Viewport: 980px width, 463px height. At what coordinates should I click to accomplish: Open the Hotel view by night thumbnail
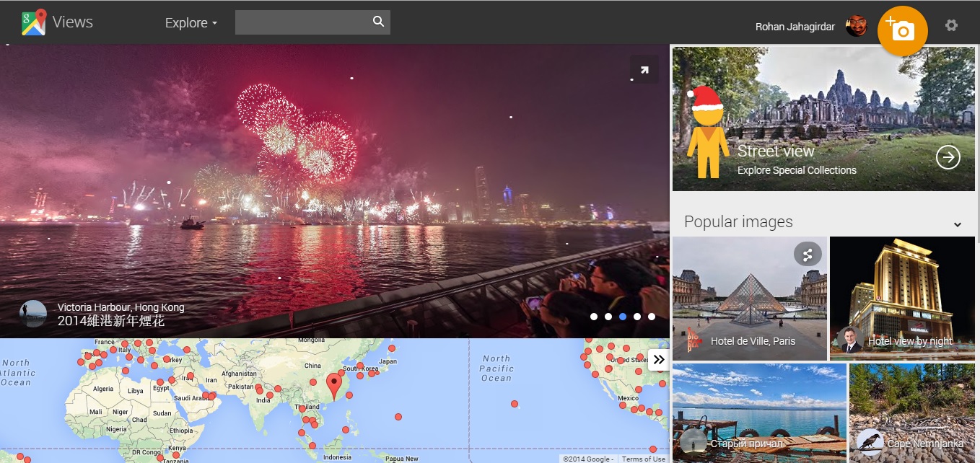pyautogui.click(x=902, y=299)
